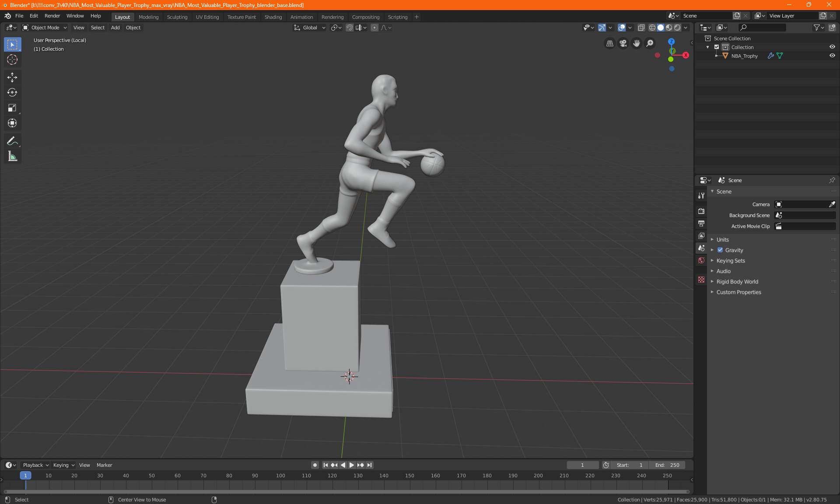The image size is (840, 504).
Task: Click the new collection icon in outliner
Action: pyautogui.click(x=832, y=28)
